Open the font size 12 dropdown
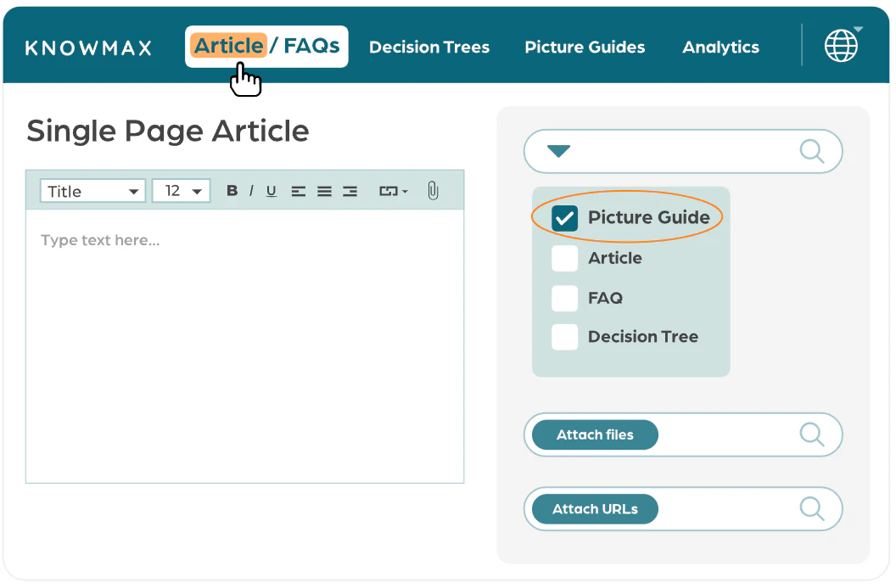This screenshot has width=896, height=588. [181, 191]
